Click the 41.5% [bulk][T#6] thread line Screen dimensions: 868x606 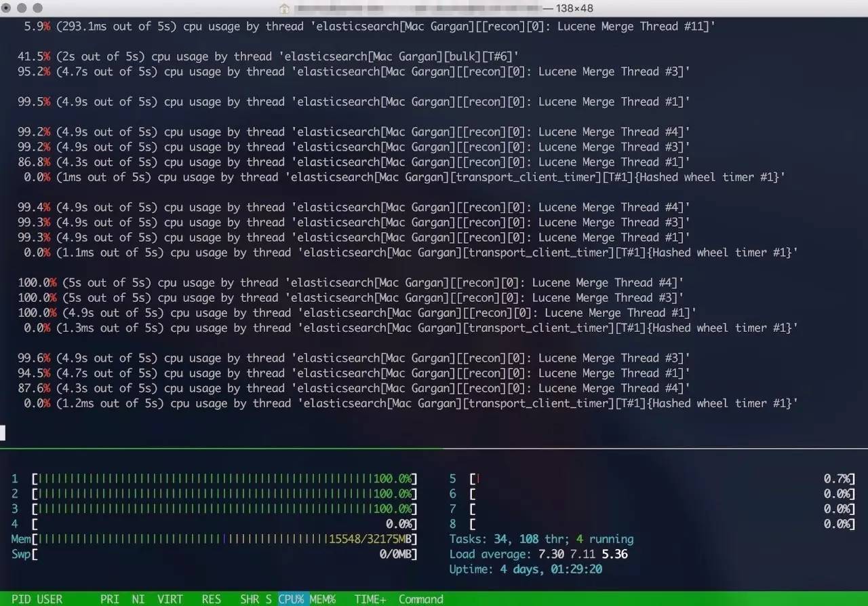click(x=269, y=56)
